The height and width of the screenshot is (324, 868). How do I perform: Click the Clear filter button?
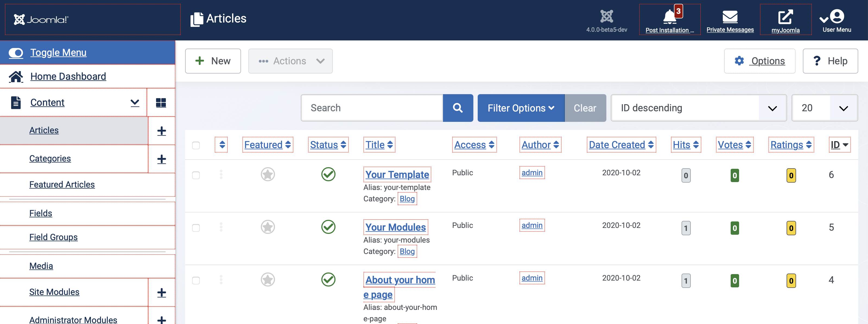pyautogui.click(x=585, y=108)
